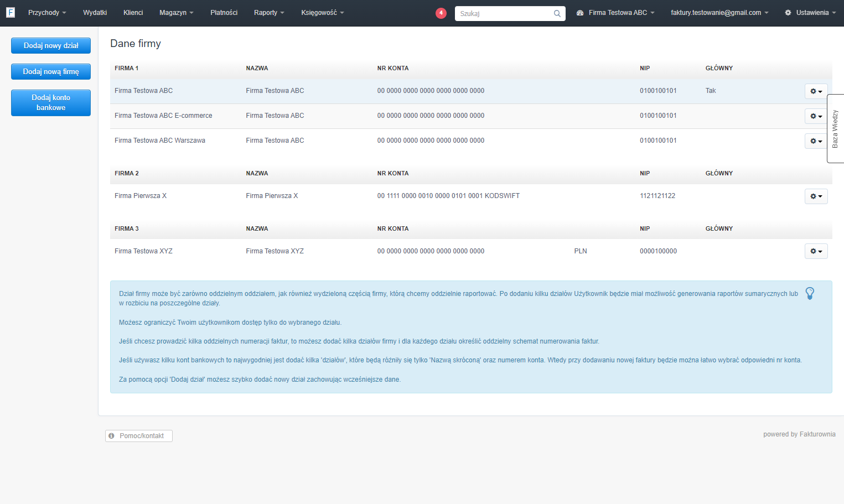Screen dimensions: 844x504
Task: Click the search magnifier icon
Action: (557, 13)
